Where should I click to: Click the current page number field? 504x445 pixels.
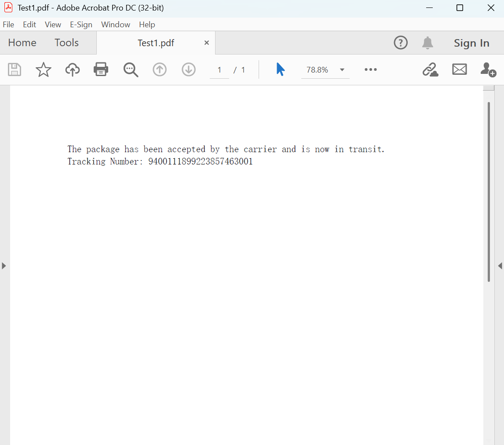pyautogui.click(x=219, y=70)
